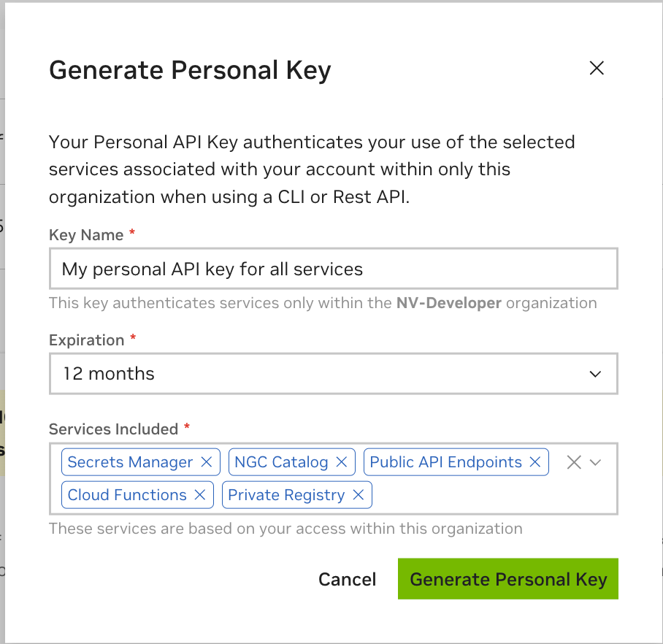Click the Secrets Manager chip label
663x644 pixels.
(x=130, y=462)
